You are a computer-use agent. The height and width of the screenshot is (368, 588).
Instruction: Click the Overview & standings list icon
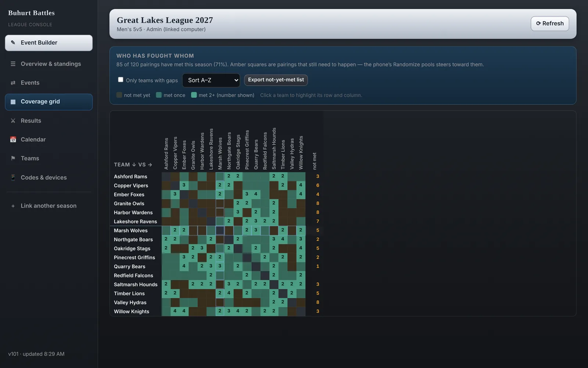(13, 64)
